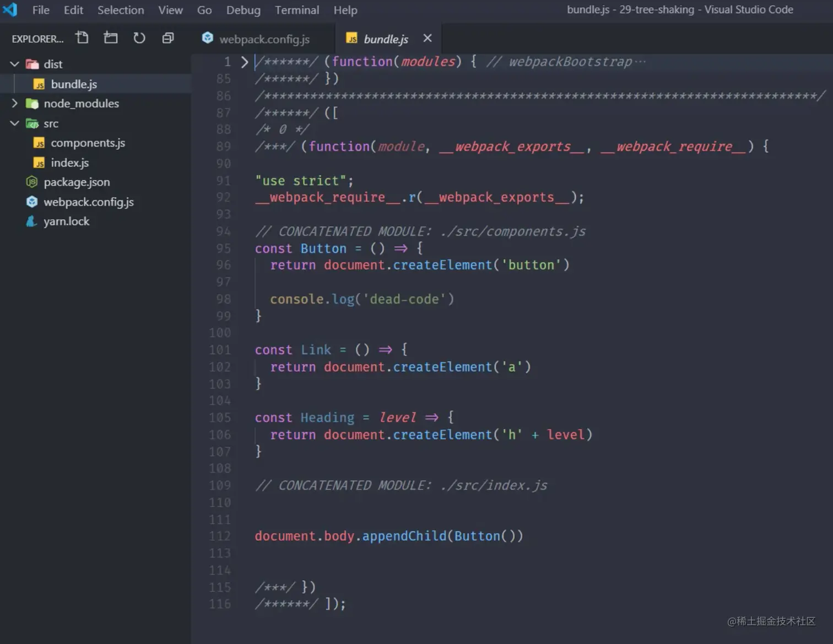The height and width of the screenshot is (644, 833).
Task: Click the folded-code ellipsis on line 1
Action: tap(640, 61)
